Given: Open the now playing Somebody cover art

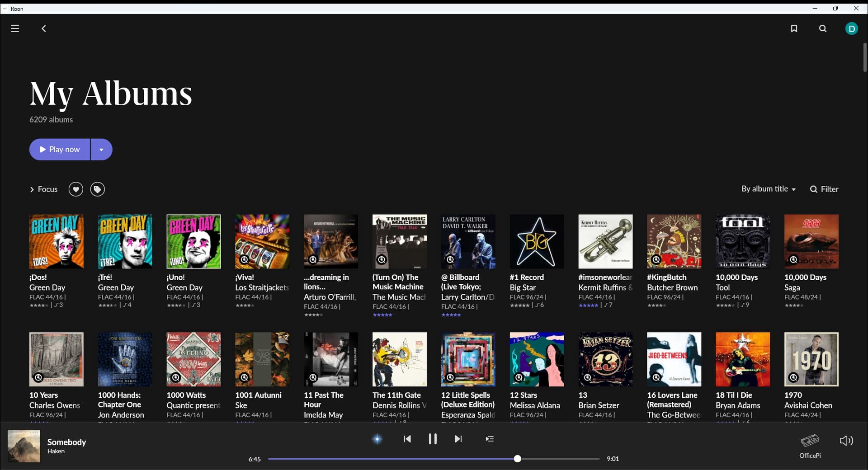Looking at the screenshot, I should coord(24,446).
